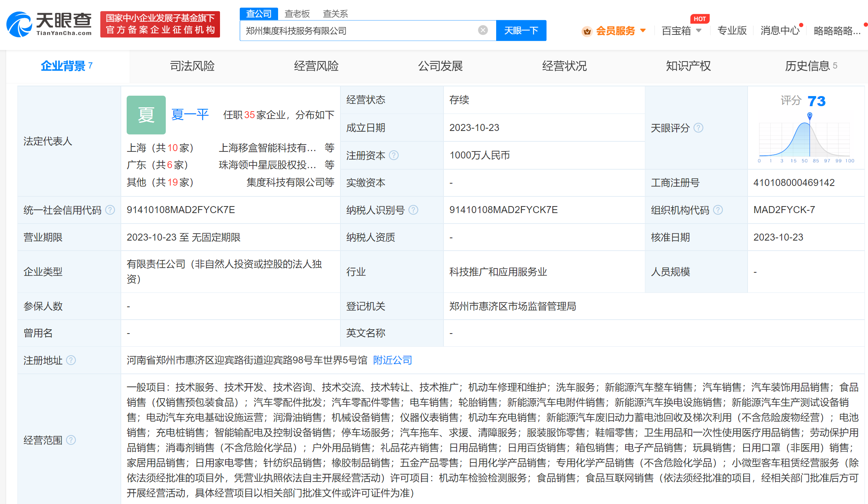Select the 成立日期 2023-10-23 value

coord(474,128)
